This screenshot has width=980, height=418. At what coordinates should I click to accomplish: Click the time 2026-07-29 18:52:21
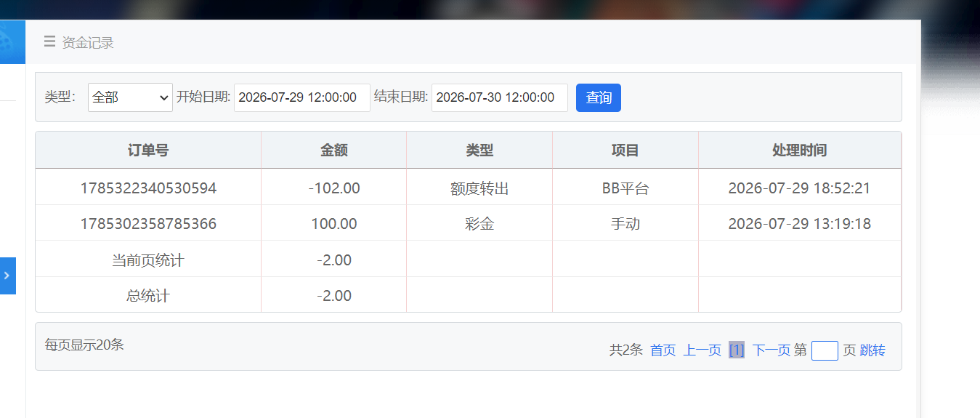tap(799, 188)
